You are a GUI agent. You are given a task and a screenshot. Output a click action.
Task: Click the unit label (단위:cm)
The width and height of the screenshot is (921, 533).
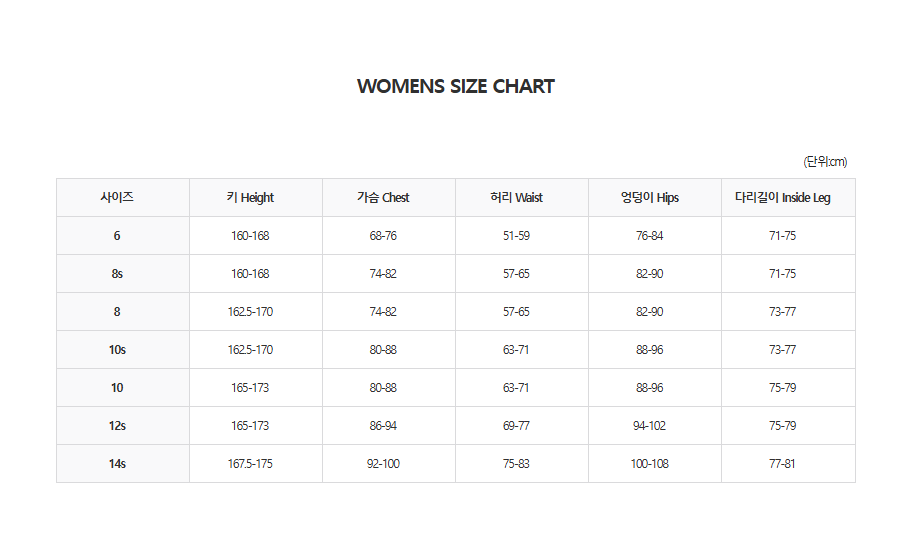tap(825, 162)
